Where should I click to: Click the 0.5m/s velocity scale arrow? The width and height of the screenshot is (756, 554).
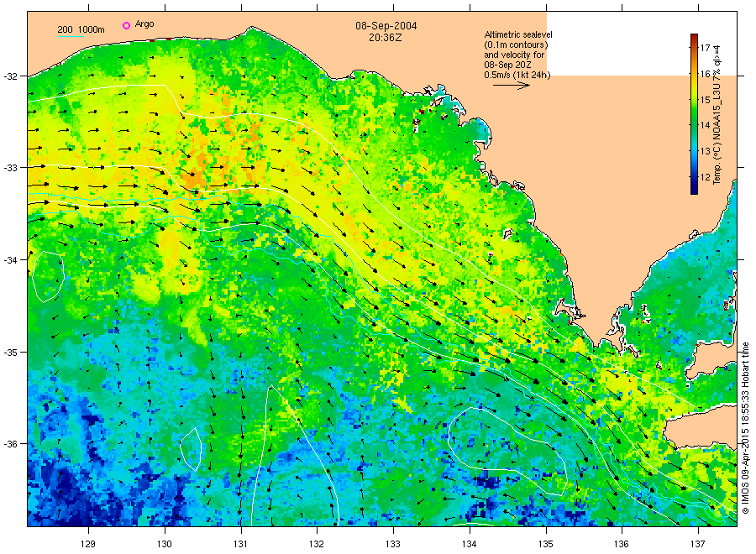pyautogui.click(x=511, y=86)
